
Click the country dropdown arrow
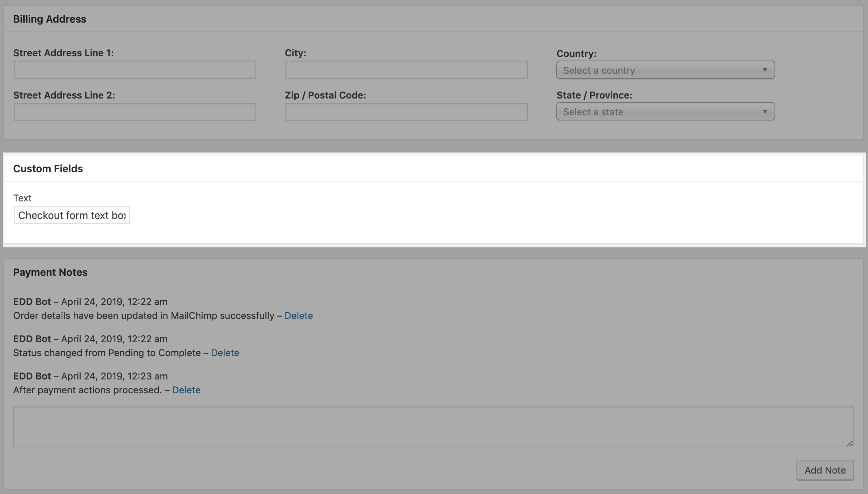tap(765, 70)
